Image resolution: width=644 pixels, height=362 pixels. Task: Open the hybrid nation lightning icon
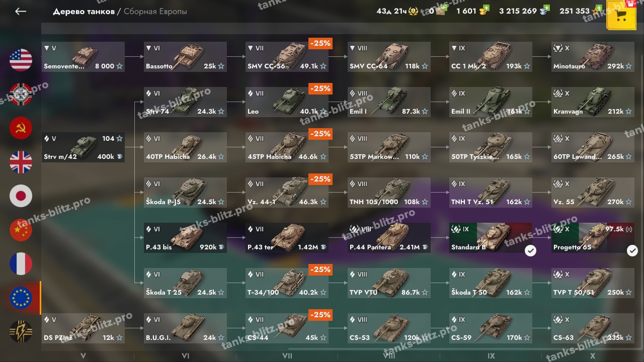[21, 332]
